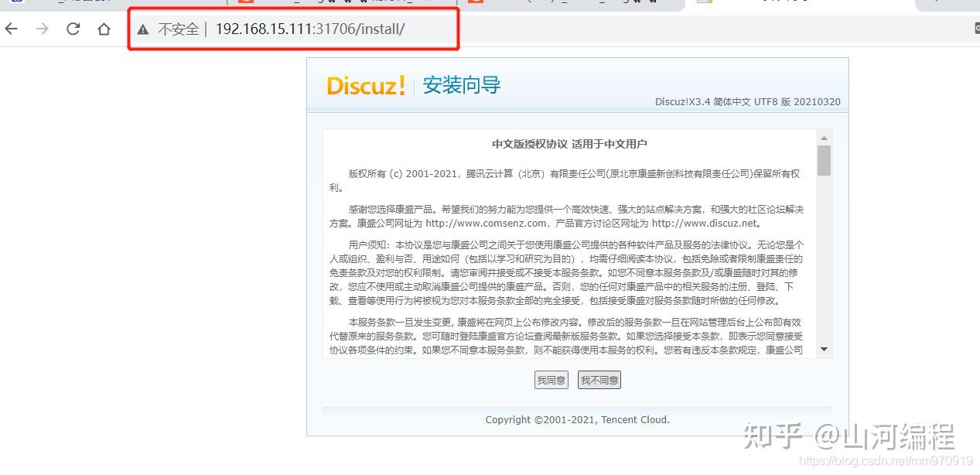Open the browser Home page icon
The height and width of the screenshot is (475, 980).
coord(103,29)
